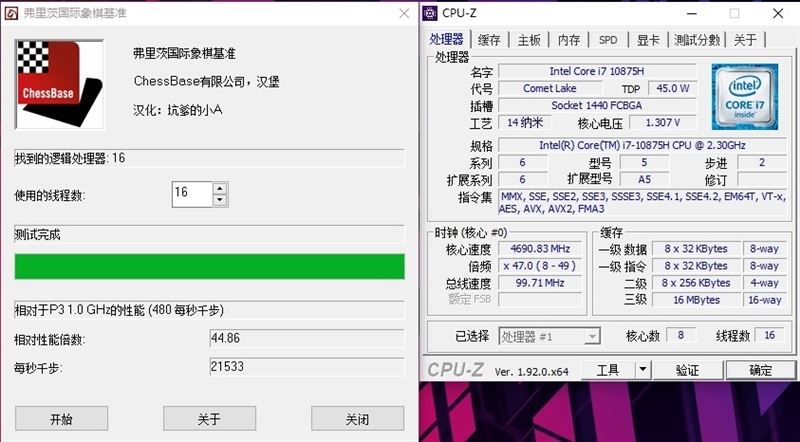The image size is (800, 442).
Task: Click the 验证 button in CPU-Z
Action: (x=687, y=370)
